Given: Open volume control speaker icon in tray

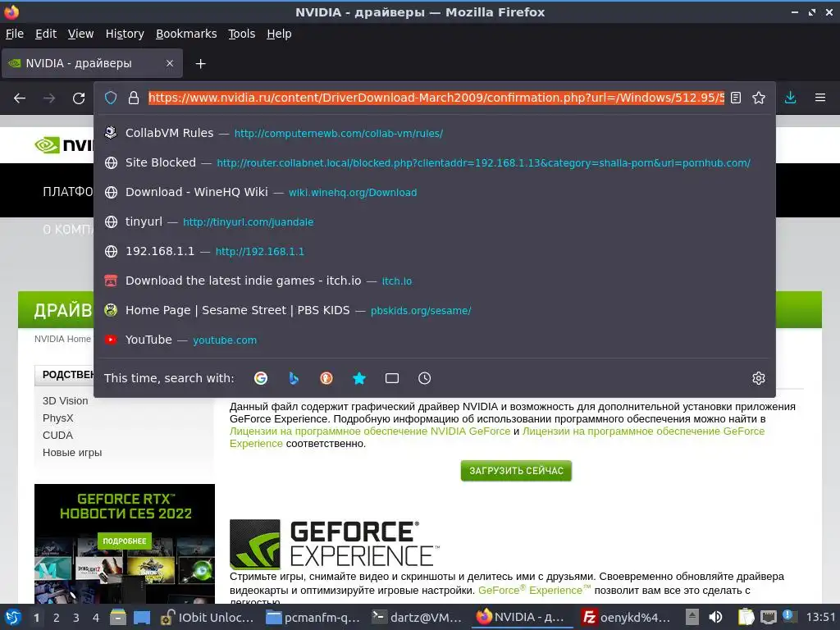Looking at the screenshot, I should (715, 617).
